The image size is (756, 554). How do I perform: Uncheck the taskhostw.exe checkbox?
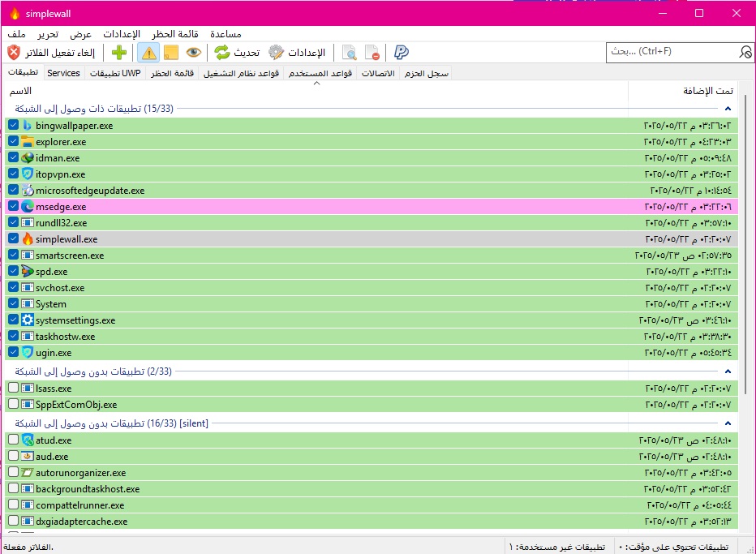pos(14,336)
